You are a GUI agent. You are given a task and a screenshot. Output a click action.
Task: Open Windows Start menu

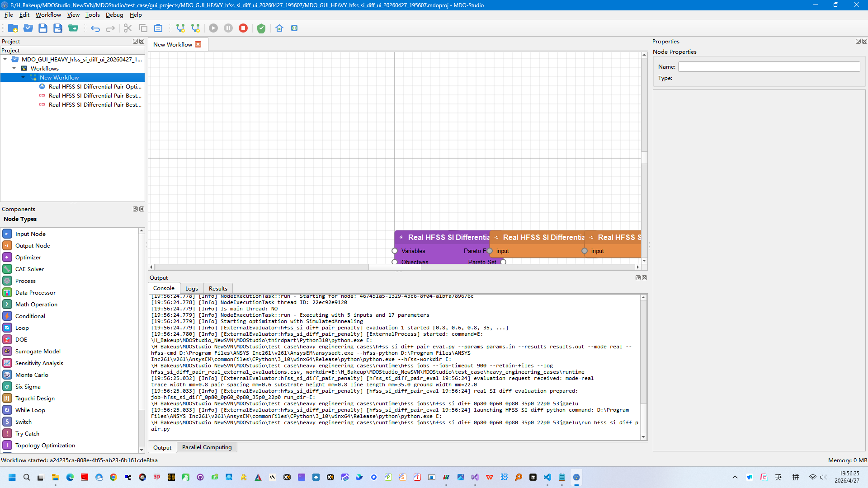[x=12, y=477]
